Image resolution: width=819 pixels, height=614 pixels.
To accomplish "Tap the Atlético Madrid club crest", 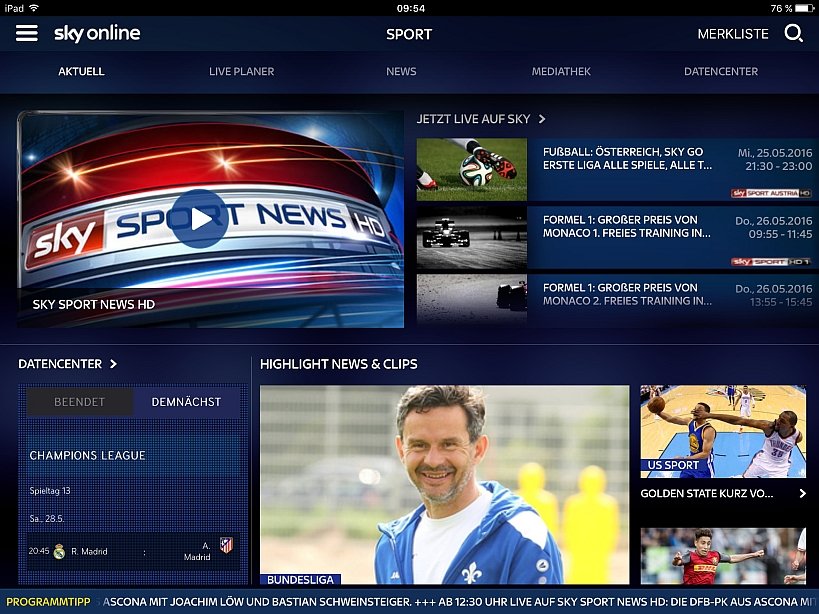I will [x=226, y=546].
